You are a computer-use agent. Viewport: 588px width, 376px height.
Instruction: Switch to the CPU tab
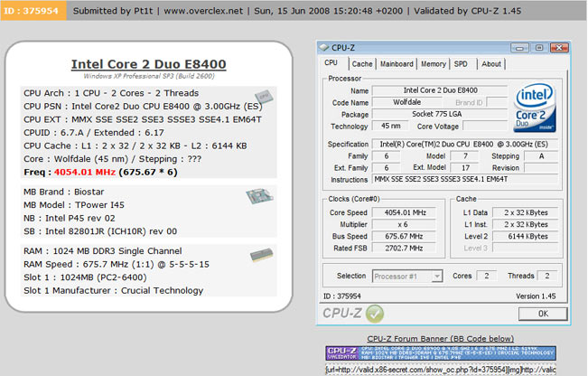click(331, 62)
